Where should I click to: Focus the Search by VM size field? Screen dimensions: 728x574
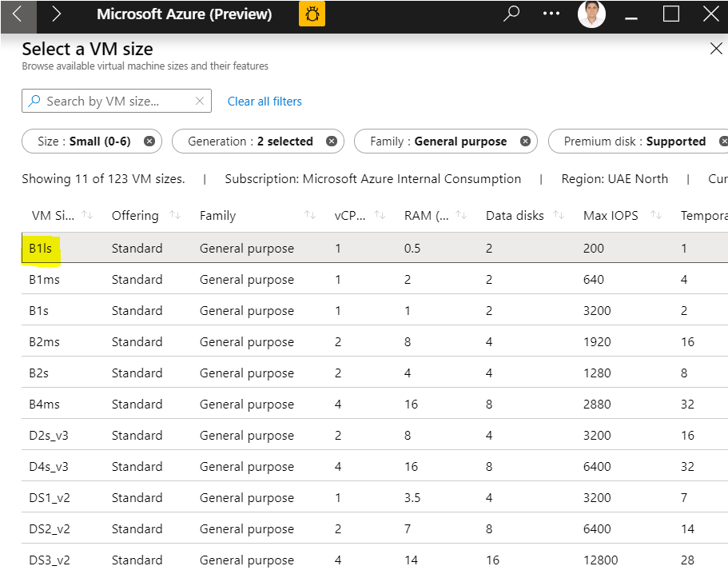112,102
